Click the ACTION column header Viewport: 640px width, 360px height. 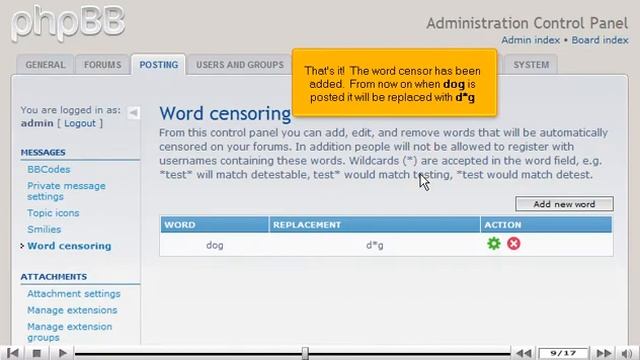547,225
